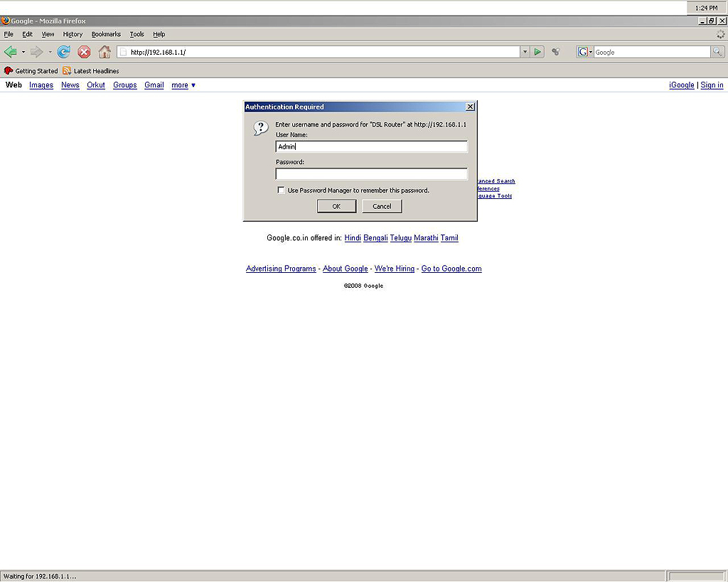Open the search engine selector dropdown
The image size is (728, 582).
tap(585, 52)
